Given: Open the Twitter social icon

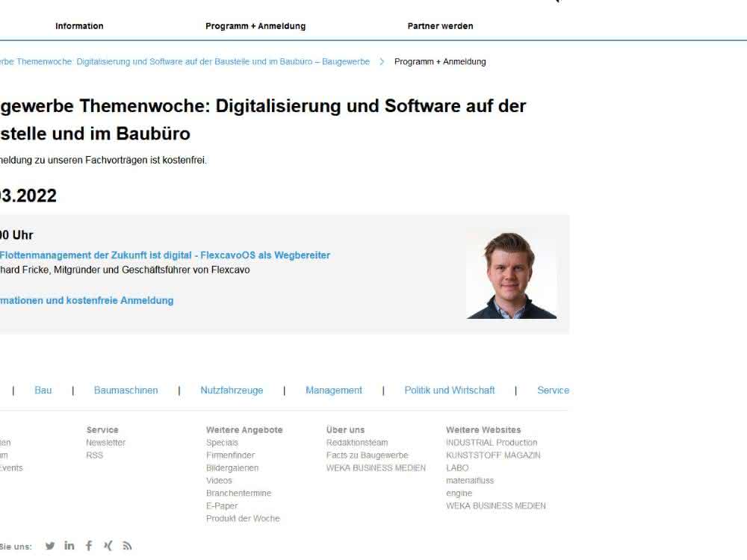Looking at the screenshot, I should click(50, 546).
